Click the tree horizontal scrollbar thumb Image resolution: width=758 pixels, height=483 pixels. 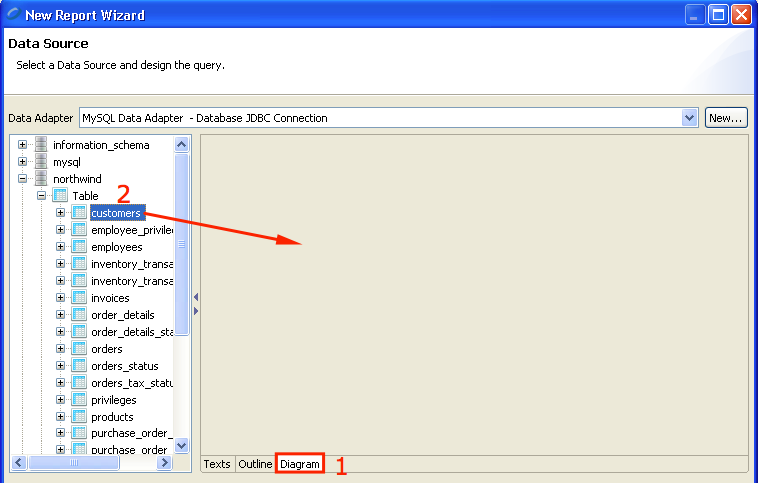tap(73, 463)
